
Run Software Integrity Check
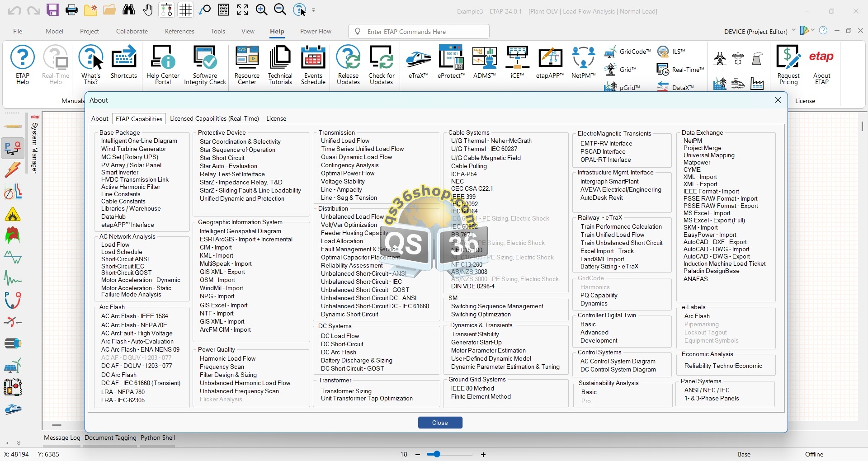click(x=205, y=65)
